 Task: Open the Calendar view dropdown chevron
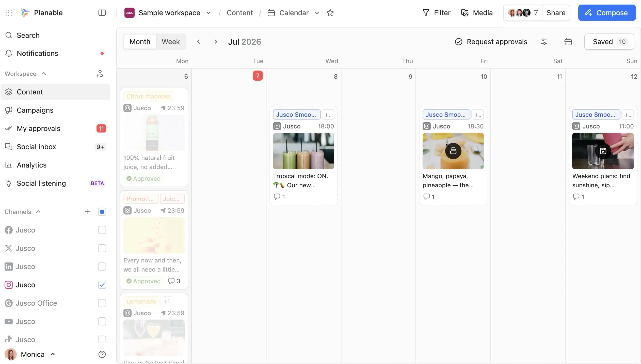coord(317,13)
